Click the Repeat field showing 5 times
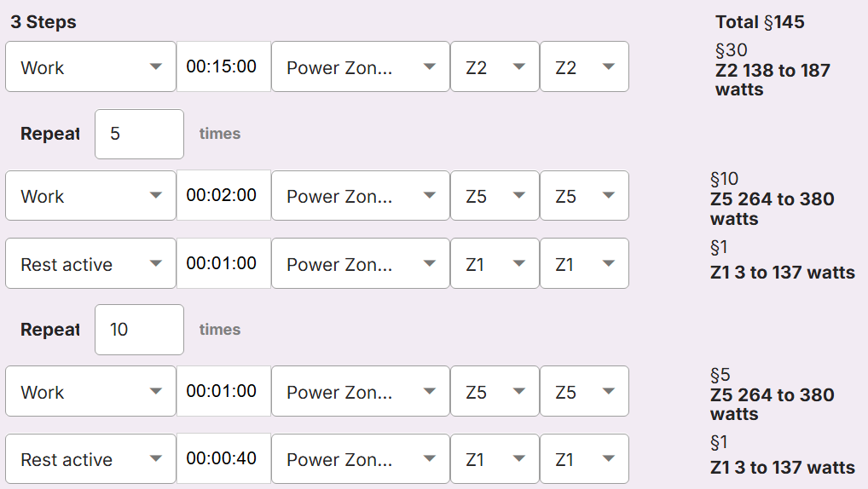The image size is (868, 489). point(138,134)
